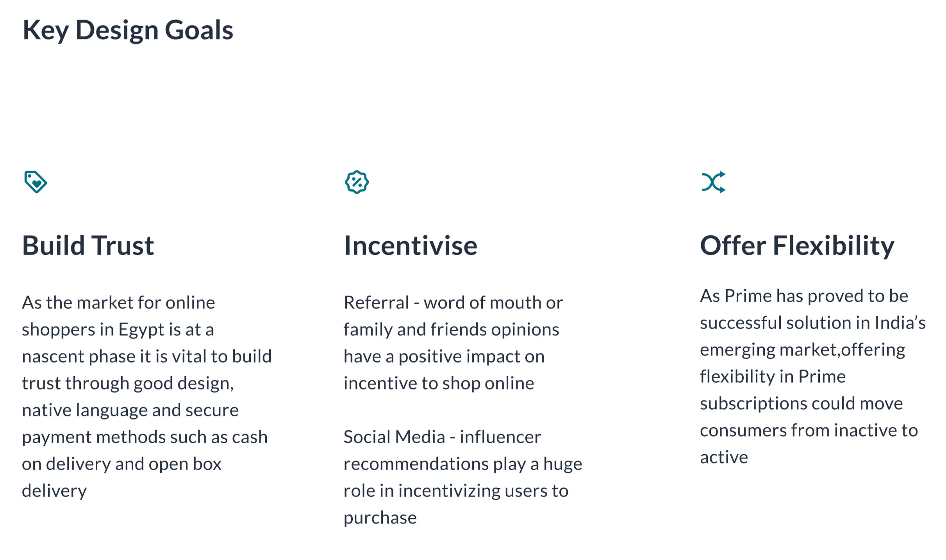The height and width of the screenshot is (560, 946).
Task: Click the percent discount badge icon
Action: pos(357,182)
